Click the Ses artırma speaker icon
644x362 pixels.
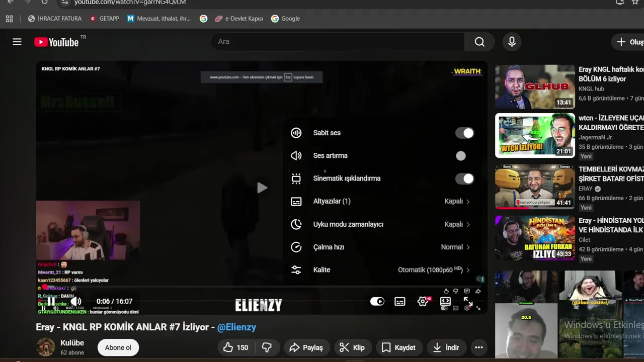(x=296, y=156)
